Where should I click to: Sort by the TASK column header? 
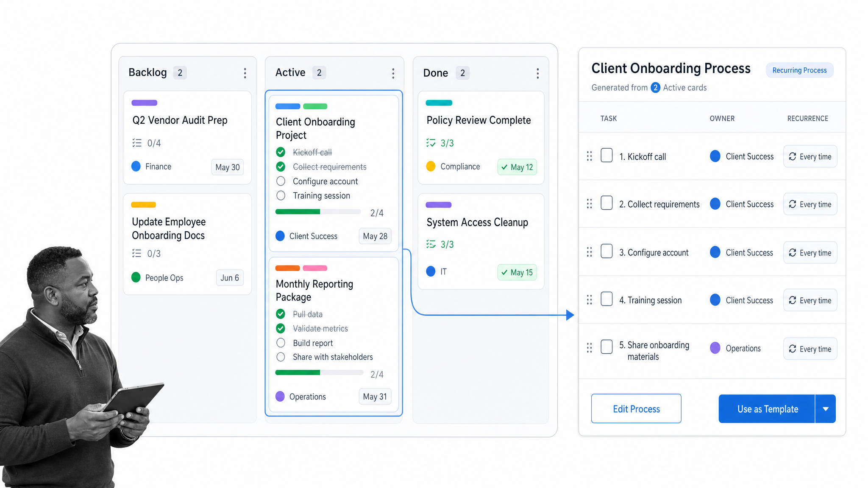coord(609,119)
